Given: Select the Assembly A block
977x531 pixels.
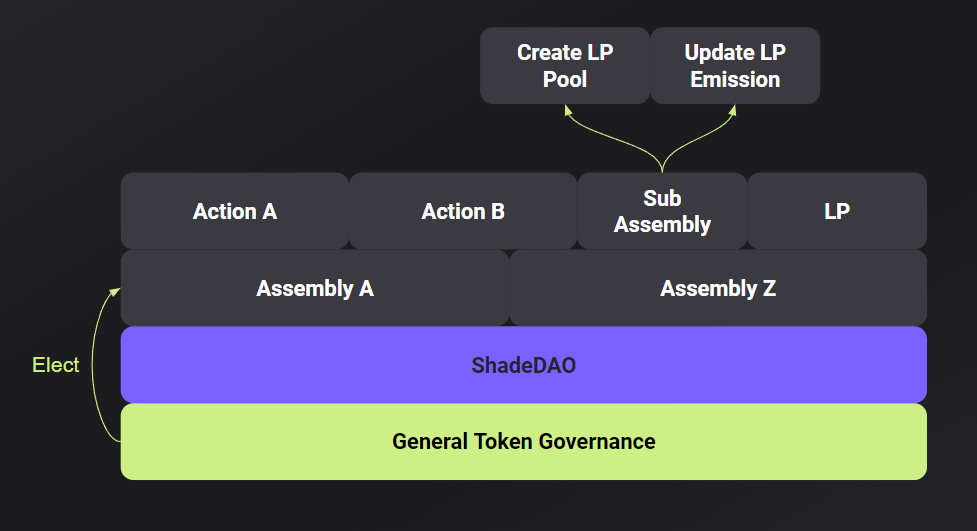Looking at the screenshot, I should click(x=315, y=288).
